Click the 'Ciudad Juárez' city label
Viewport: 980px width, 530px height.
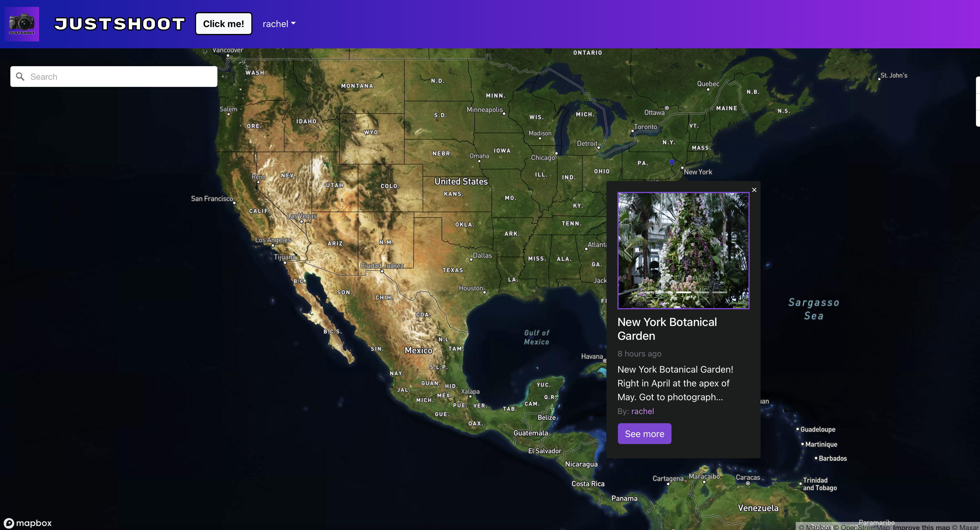[382, 265]
